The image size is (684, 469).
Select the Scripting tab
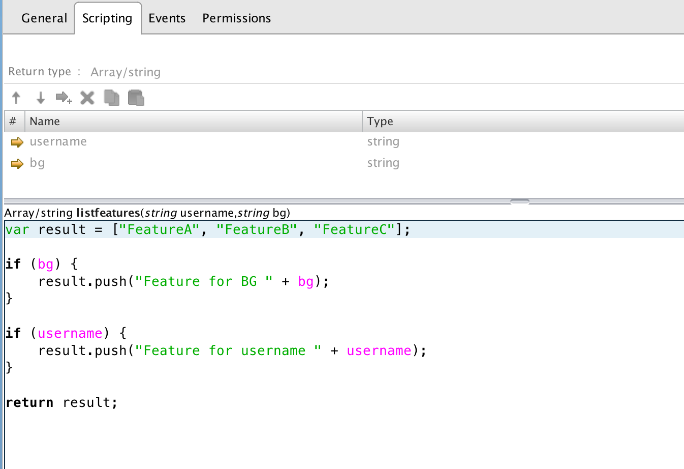pos(107,18)
